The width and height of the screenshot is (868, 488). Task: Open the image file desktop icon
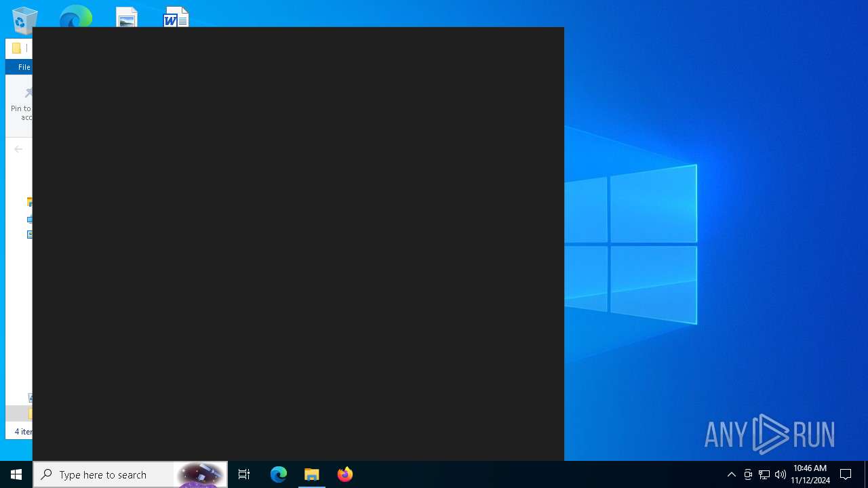126,17
